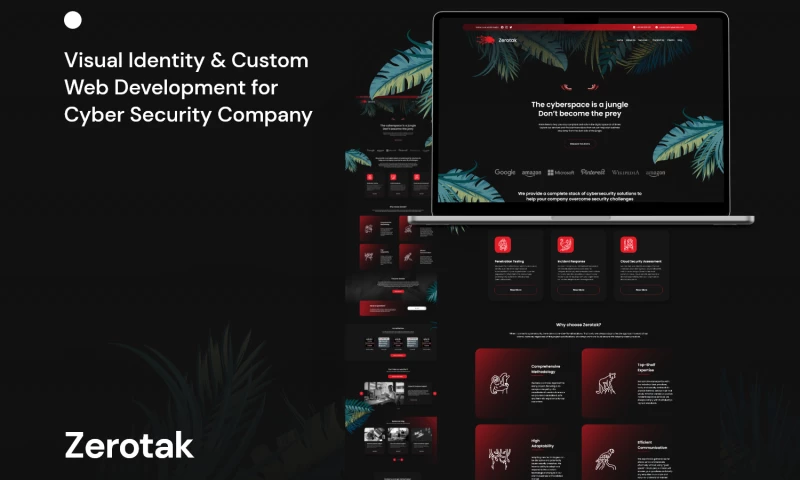Click 'Visual Identity & Custom' heading line
The width and height of the screenshot is (800, 480).
pyautogui.click(x=186, y=60)
